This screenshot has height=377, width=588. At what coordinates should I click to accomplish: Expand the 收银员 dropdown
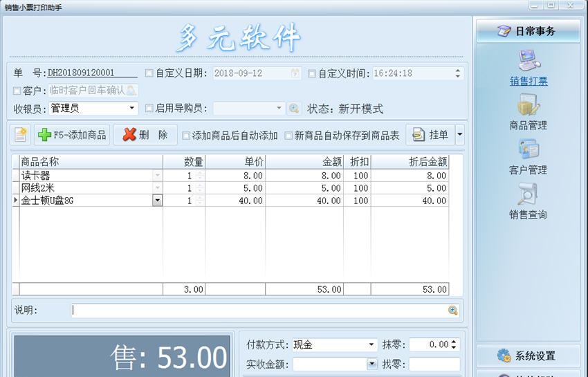click(132, 109)
